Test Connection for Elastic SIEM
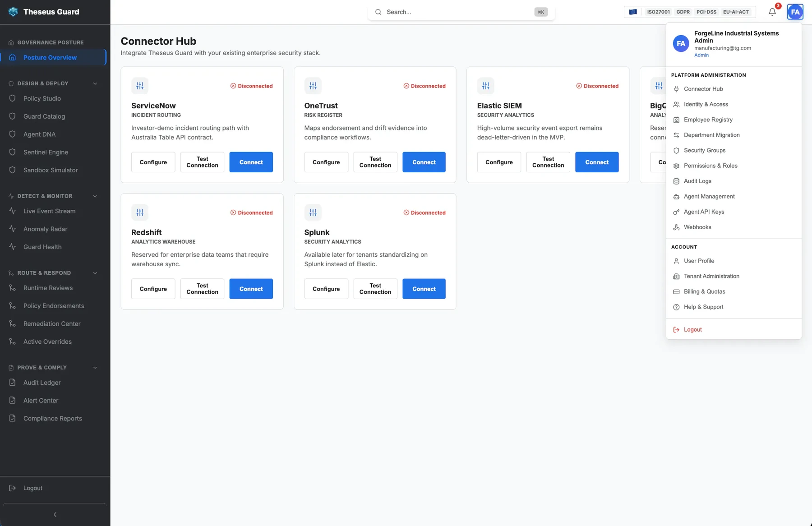This screenshot has width=812, height=526. 548,162
